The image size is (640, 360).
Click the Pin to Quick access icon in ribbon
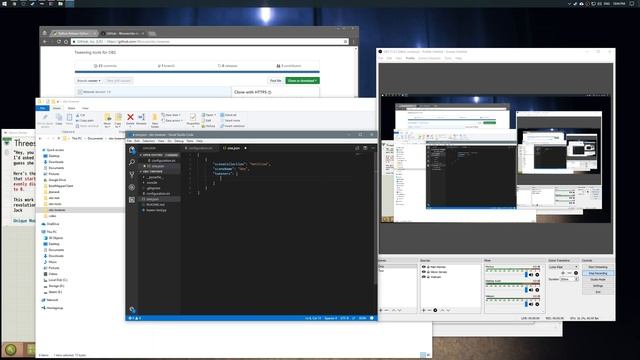click(x=45, y=118)
